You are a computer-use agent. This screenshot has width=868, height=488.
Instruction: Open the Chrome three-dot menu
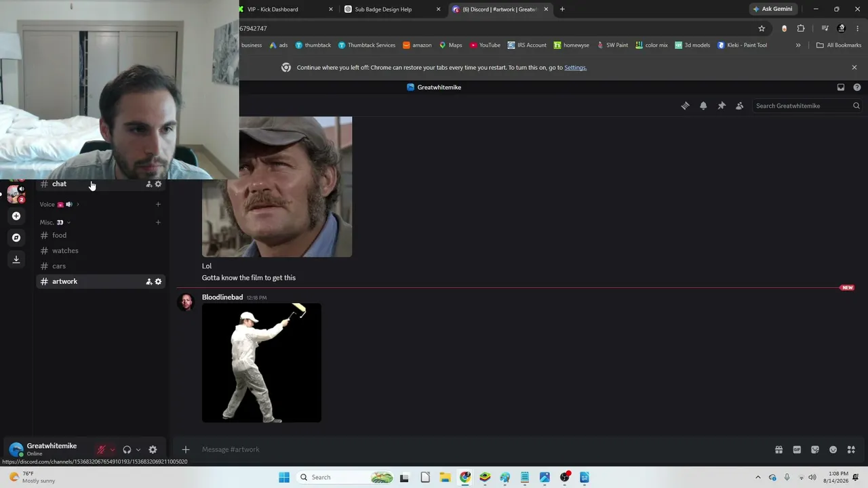(858, 28)
